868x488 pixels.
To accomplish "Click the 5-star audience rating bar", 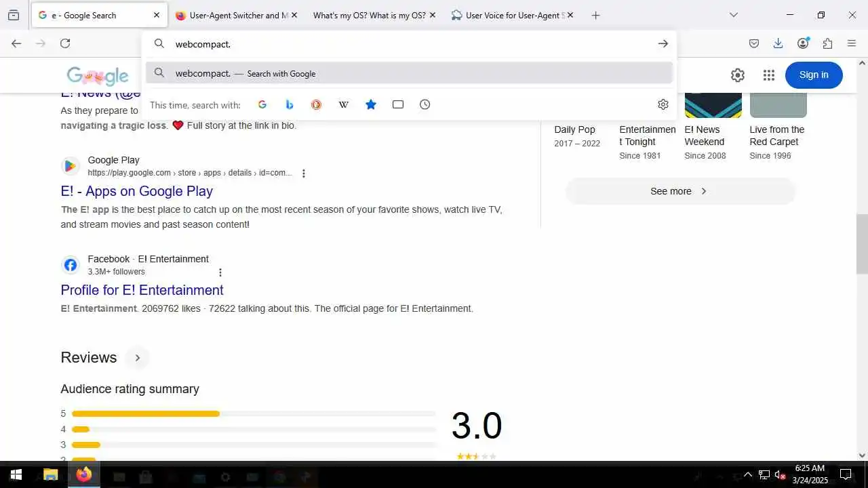I will coord(254,413).
